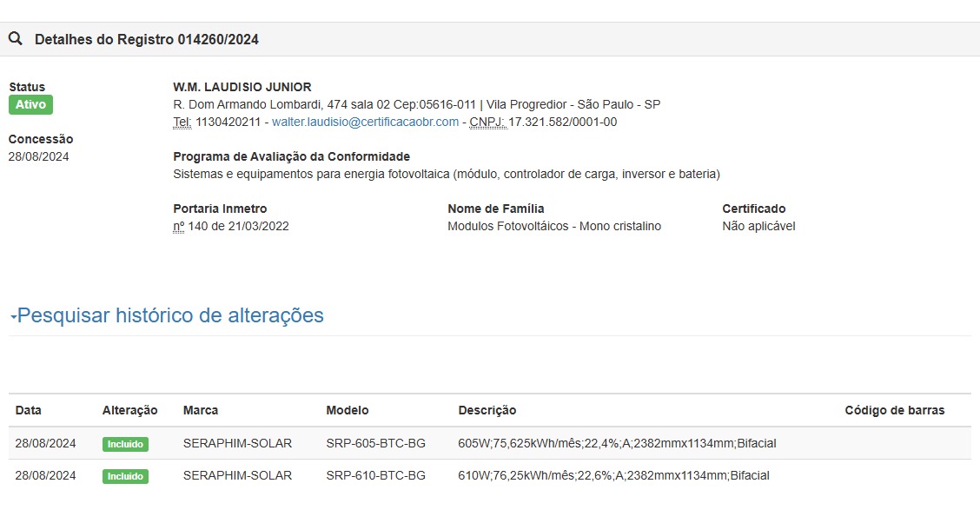Click the Descrição column header

pyautogui.click(x=487, y=410)
